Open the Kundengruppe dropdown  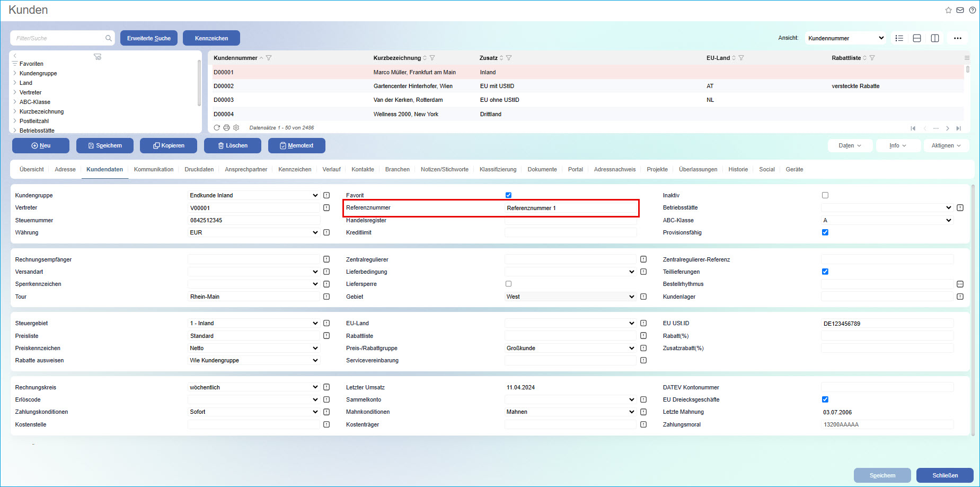click(x=253, y=195)
